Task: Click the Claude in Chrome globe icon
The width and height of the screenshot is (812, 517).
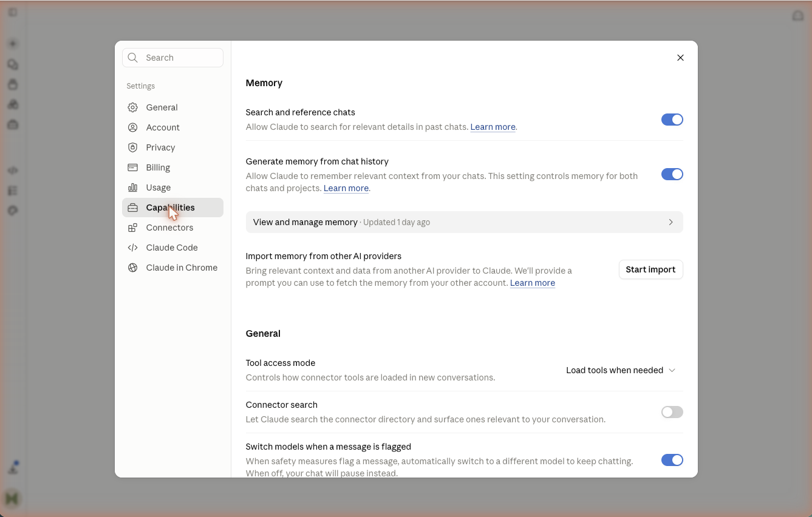Action: [132, 268]
